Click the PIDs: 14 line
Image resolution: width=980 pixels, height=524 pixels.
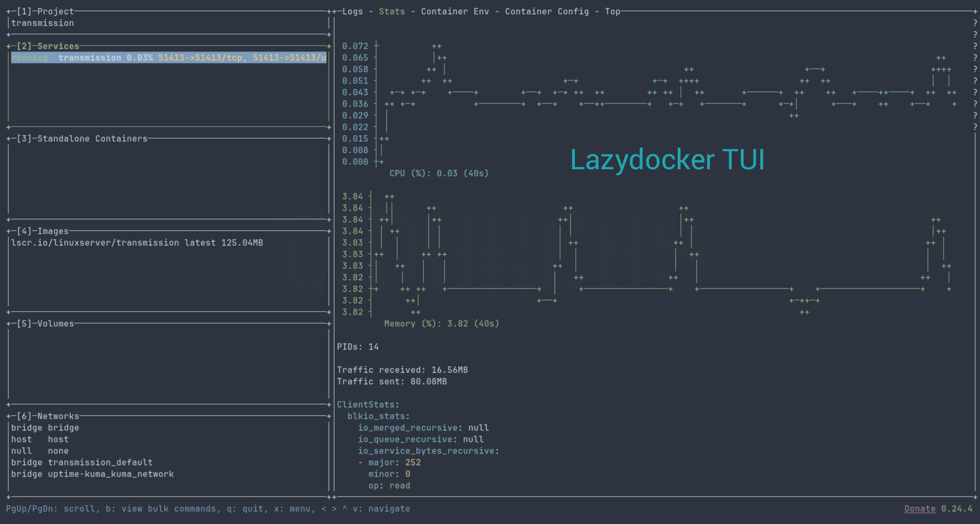click(x=358, y=347)
